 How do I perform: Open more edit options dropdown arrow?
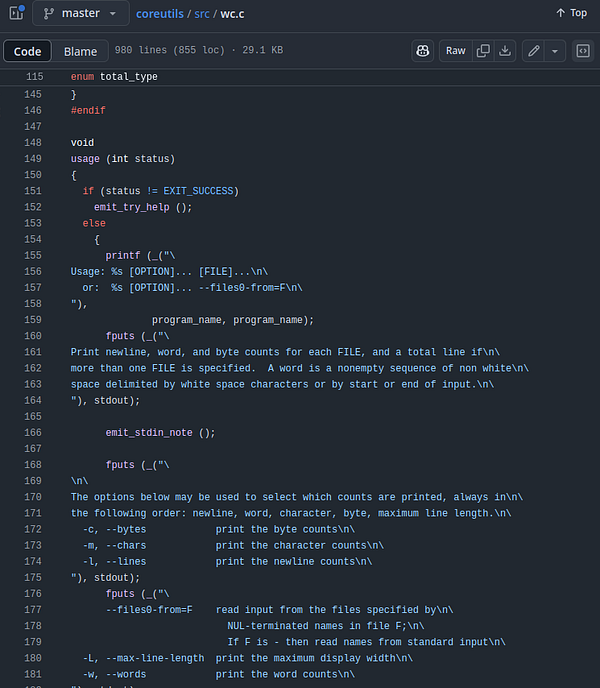[x=555, y=51]
